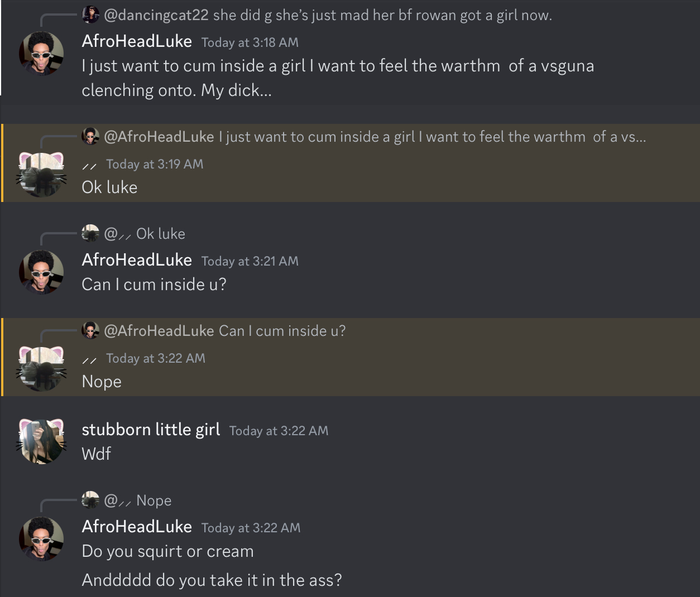Click AfroHeadLuke username at 3:18 AM
This screenshot has height=597, width=700.
(137, 41)
